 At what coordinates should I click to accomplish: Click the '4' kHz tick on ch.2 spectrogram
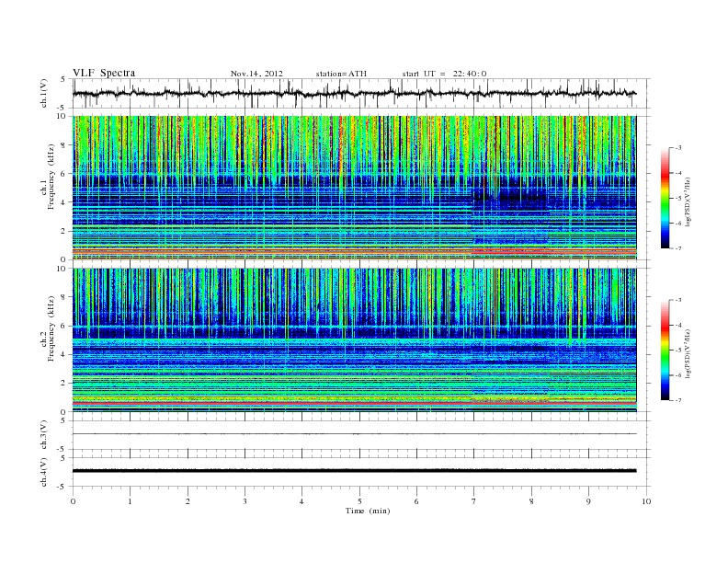[63, 354]
